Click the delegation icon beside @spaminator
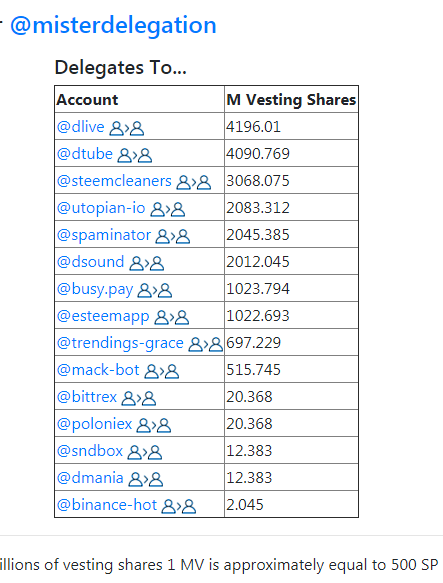 tap(173, 236)
